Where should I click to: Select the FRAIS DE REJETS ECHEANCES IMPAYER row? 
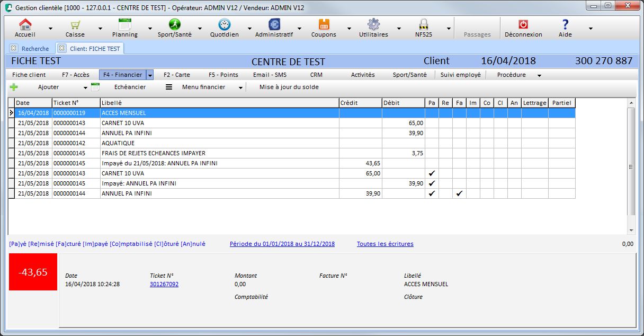pos(292,153)
